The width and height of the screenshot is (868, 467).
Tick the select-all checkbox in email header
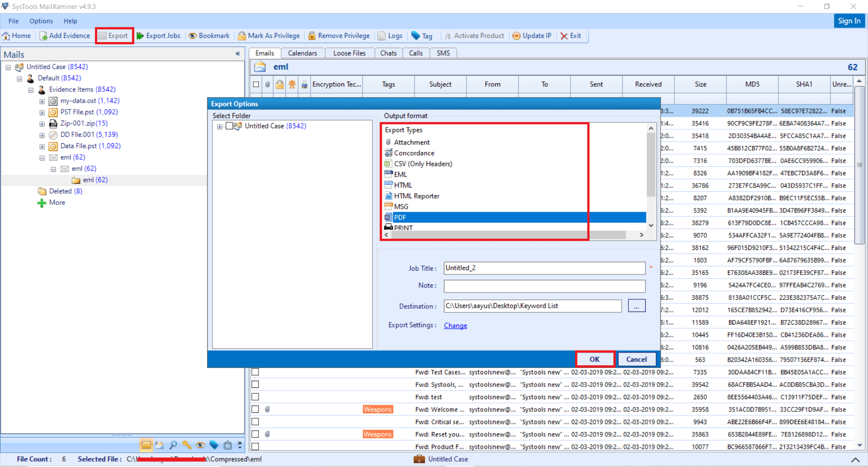coord(256,84)
